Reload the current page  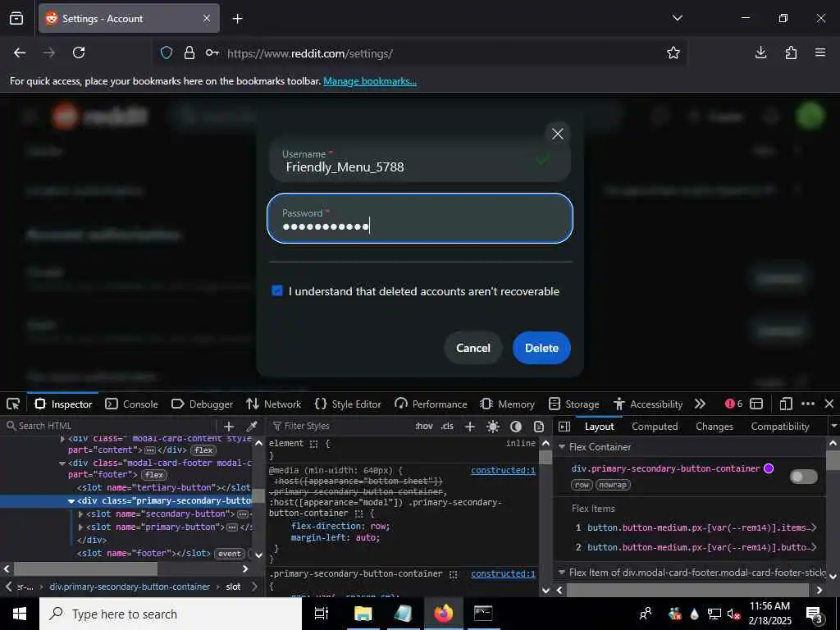[x=79, y=52]
